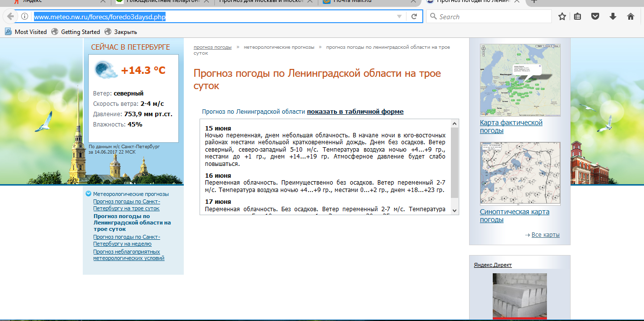
Task: Open the address bar history dropdown arrow
Action: (399, 17)
